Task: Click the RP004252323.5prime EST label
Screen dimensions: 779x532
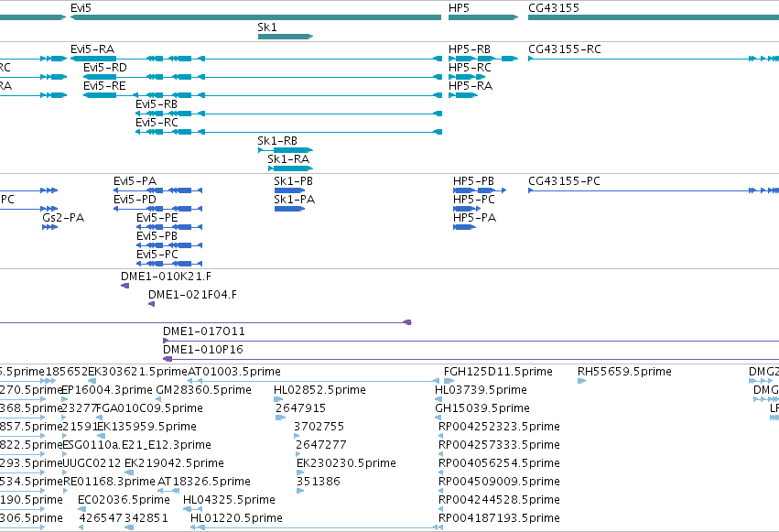Action: (x=499, y=427)
